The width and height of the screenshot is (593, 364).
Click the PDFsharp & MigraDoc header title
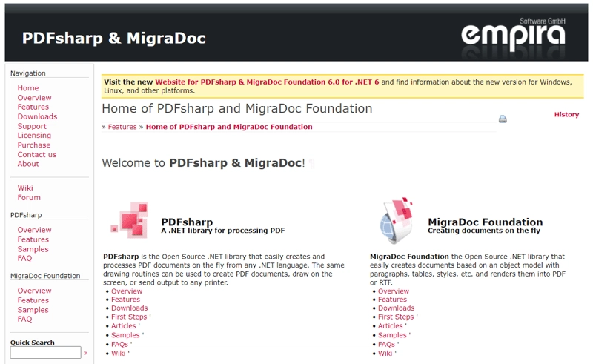tap(114, 39)
